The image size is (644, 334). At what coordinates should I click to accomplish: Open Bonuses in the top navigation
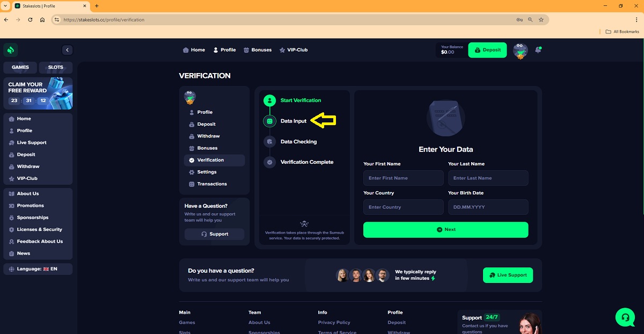(x=257, y=50)
